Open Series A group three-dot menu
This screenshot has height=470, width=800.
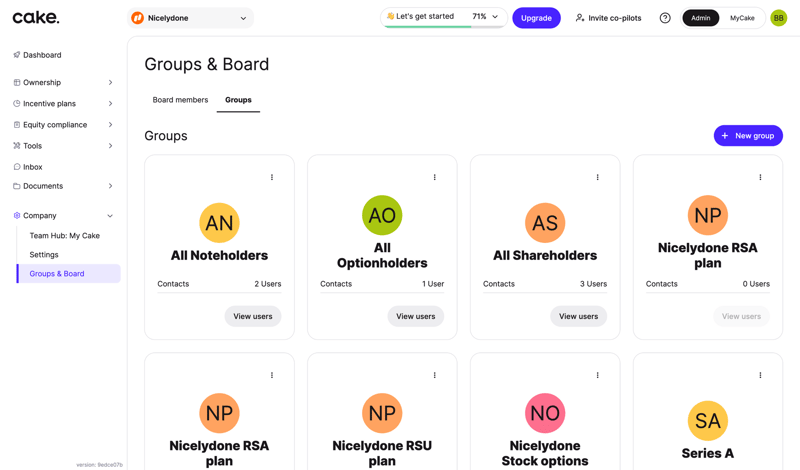pyautogui.click(x=760, y=375)
